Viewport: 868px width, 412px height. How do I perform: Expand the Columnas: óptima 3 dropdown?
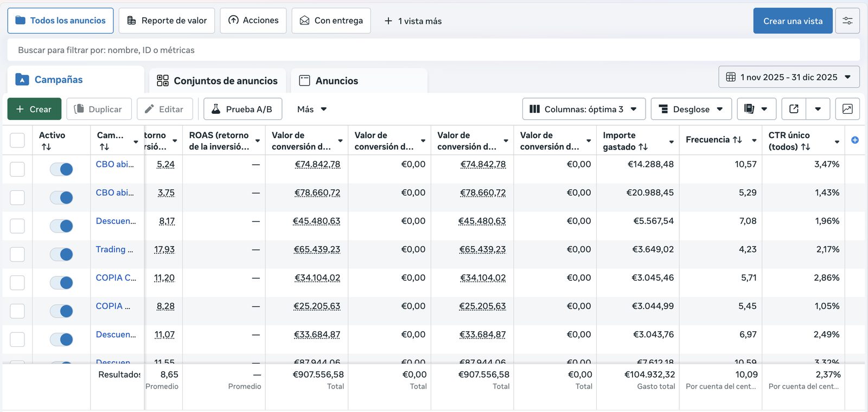584,109
